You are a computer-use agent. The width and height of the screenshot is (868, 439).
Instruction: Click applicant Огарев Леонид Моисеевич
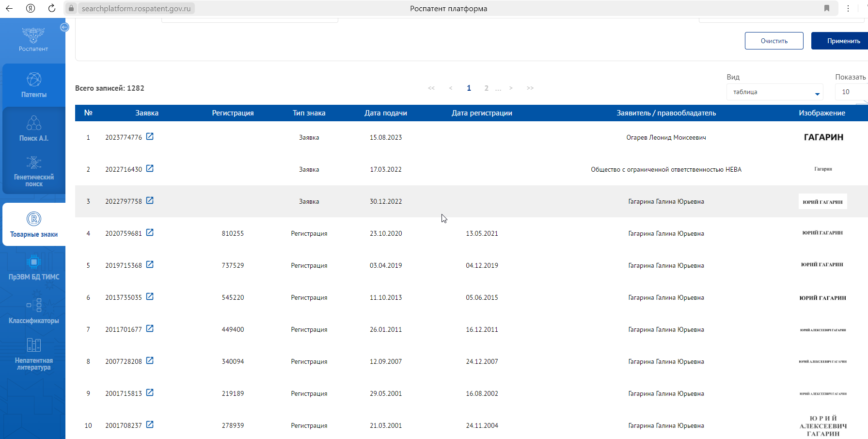tap(666, 137)
